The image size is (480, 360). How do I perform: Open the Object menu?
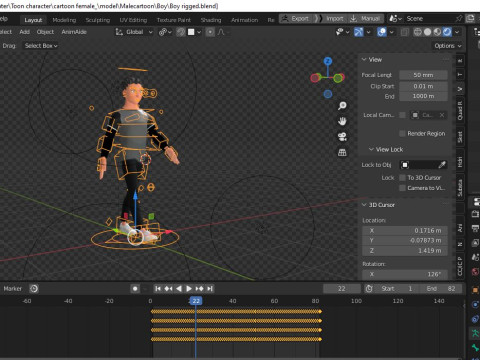point(45,32)
